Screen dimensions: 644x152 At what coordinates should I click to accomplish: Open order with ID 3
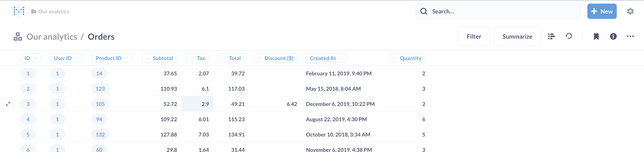coord(28,104)
